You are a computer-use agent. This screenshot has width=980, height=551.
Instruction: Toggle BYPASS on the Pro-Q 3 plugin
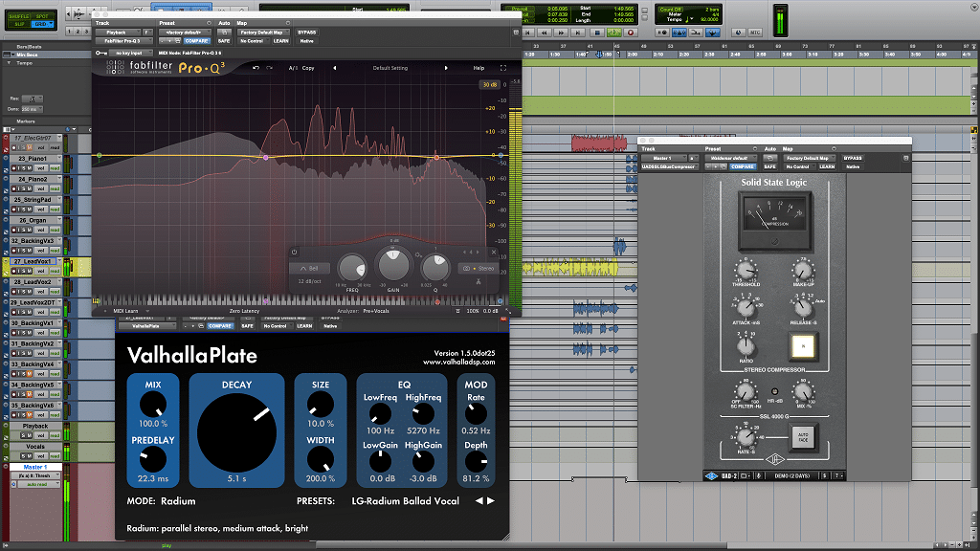(307, 33)
